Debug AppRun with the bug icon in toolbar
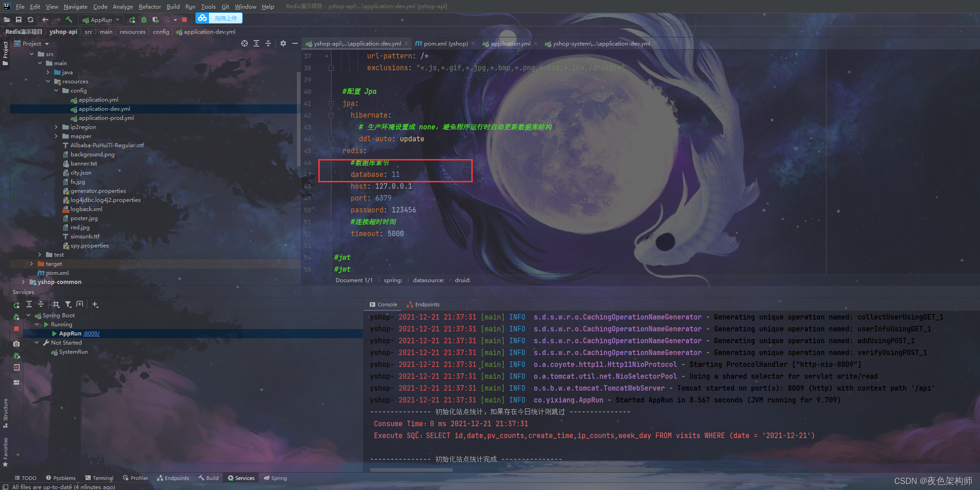Viewport: 980px width, 490px height. click(144, 20)
